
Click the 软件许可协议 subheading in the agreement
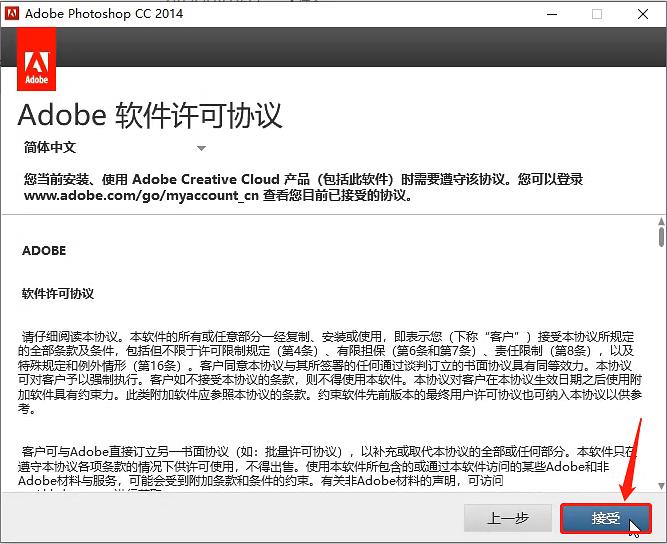[58, 293]
